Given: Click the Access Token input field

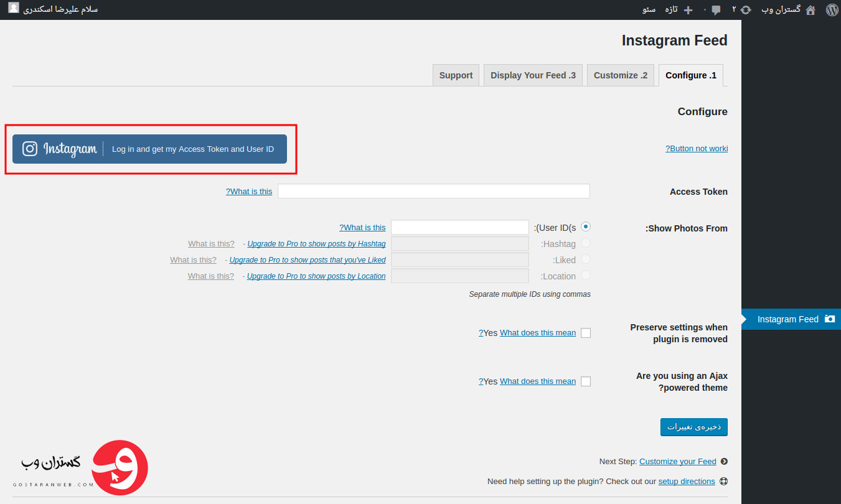Looking at the screenshot, I should 434,191.
